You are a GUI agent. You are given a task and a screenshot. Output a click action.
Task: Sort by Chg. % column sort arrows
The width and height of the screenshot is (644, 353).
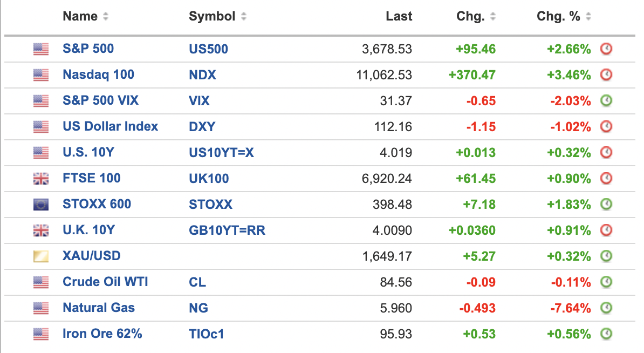(x=588, y=17)
